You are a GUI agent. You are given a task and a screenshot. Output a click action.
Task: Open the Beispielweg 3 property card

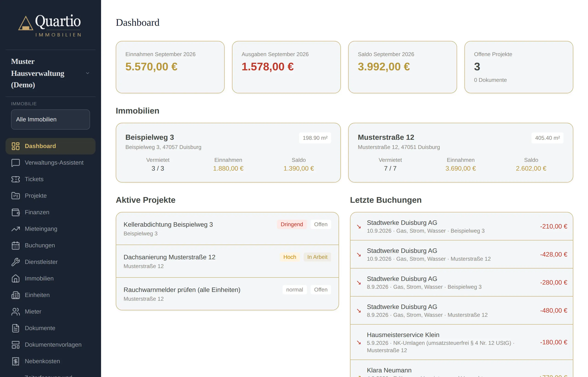[228, 153]
